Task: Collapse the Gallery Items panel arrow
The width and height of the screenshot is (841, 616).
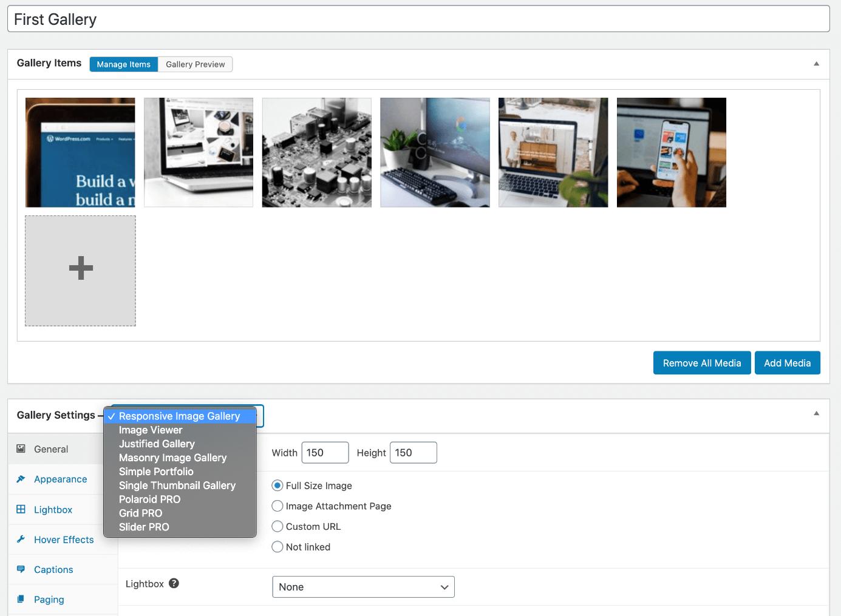Action: click(x=816, y=64)
